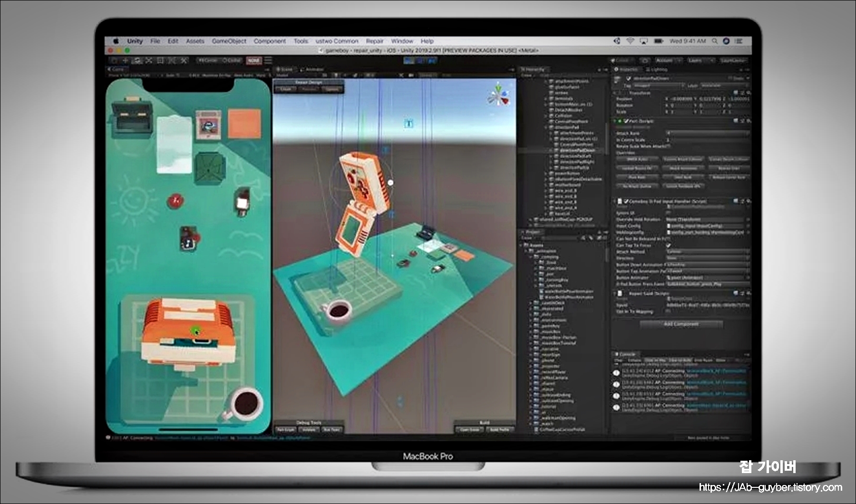Disable Gameboy D Pad Input Handler checkbox
The image size is (856, 504).
[626, 201]
